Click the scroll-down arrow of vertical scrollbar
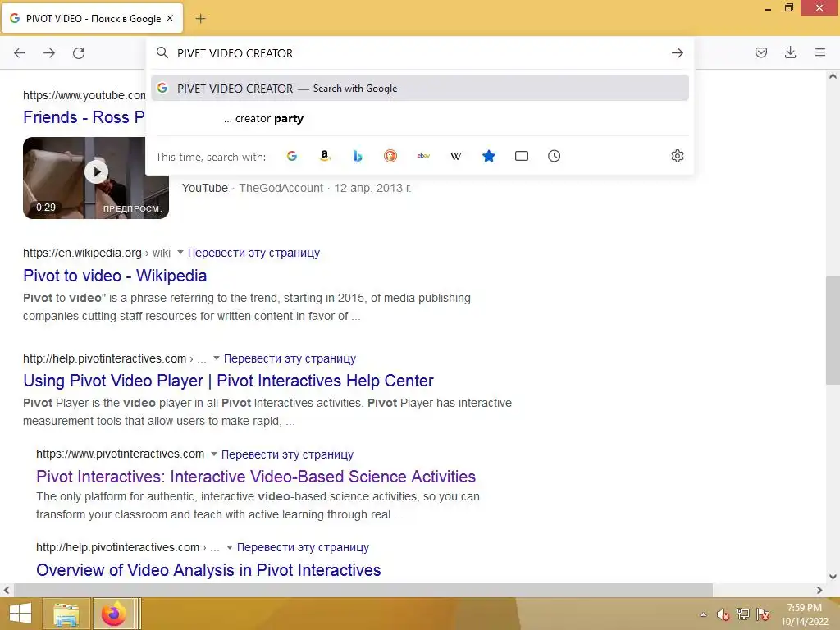 (x=833, y=577)
